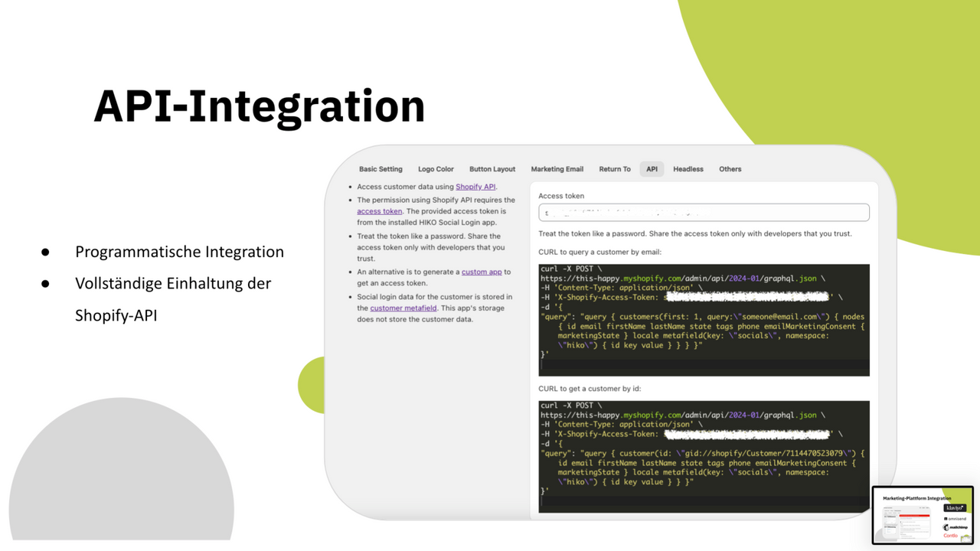This screenshot has height=551, width=980.
Task: Select the 'Vollständige Einhaltung der' bullet text
Action: (x=173, y=283)
